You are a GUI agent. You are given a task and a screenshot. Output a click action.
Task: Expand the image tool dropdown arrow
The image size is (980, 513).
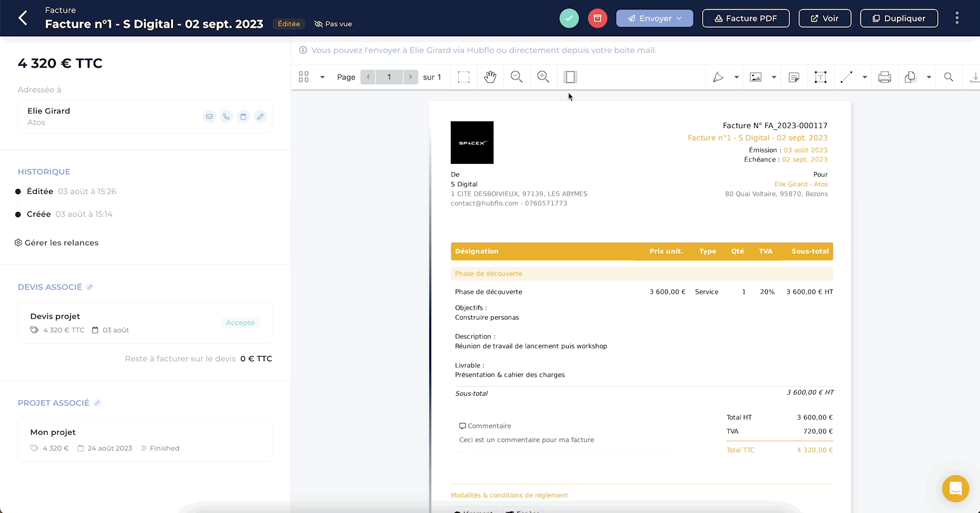(x=774, y=77)
